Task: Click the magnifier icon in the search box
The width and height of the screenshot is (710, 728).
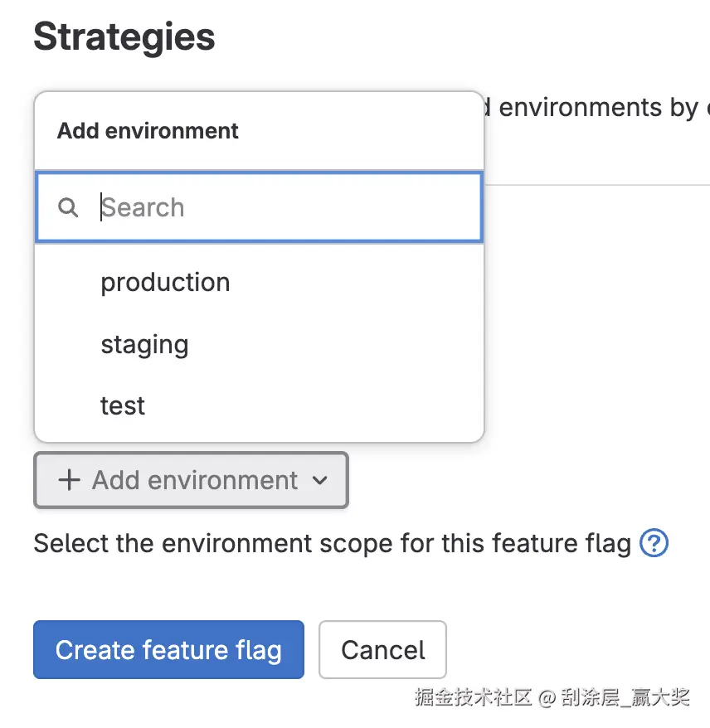Action: (x=68, y=207)
